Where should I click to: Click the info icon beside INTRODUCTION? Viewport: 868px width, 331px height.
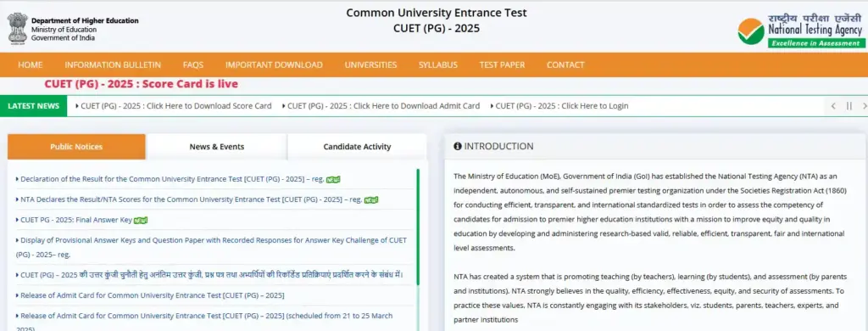click(457, 146)
